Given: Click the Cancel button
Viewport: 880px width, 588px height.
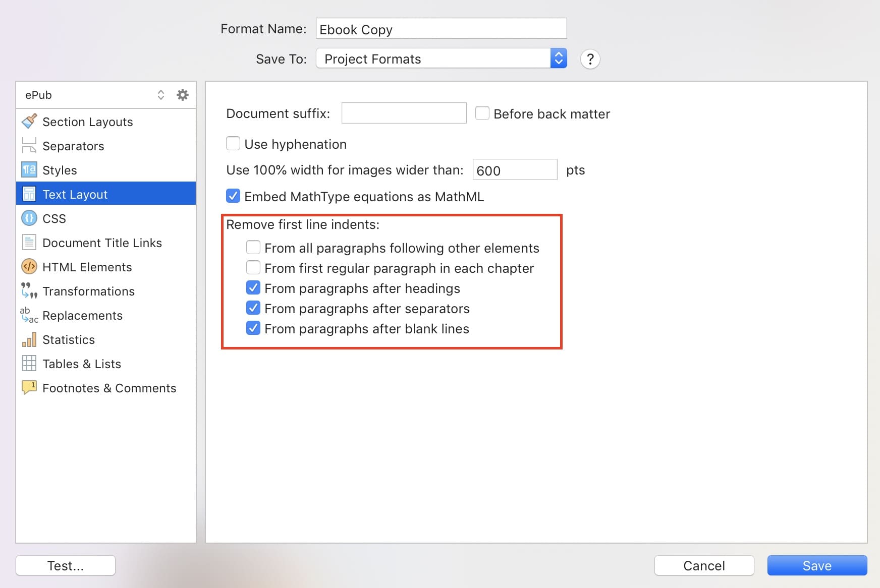Looking at the screenshot, I should [x=704, y=565].
